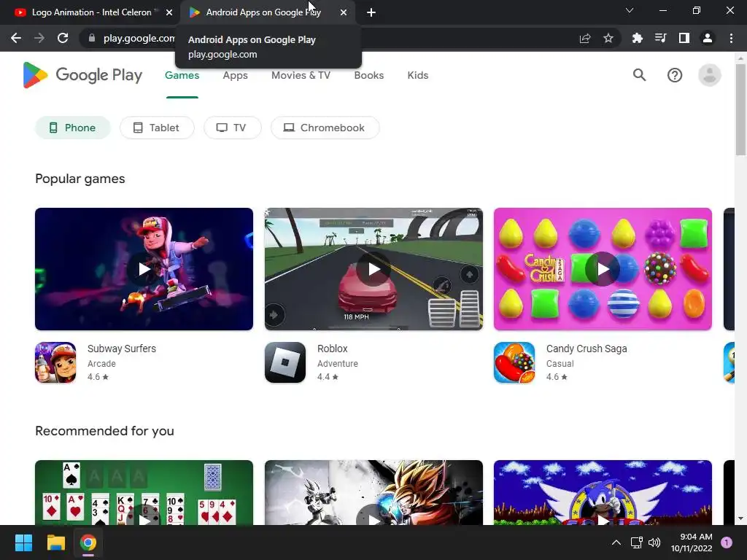This screenshot has height=560, width=747.
Task: Open the Sonic game thumbnail
Action: tap(603, 492)
